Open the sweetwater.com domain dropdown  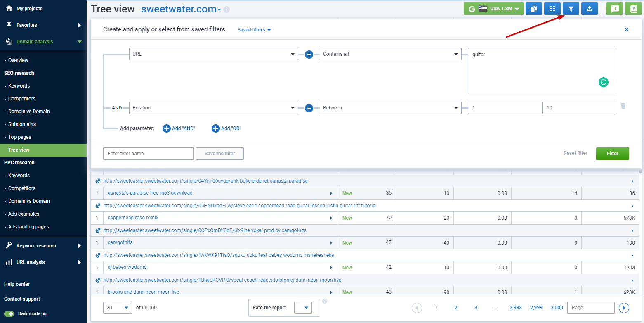181,9
